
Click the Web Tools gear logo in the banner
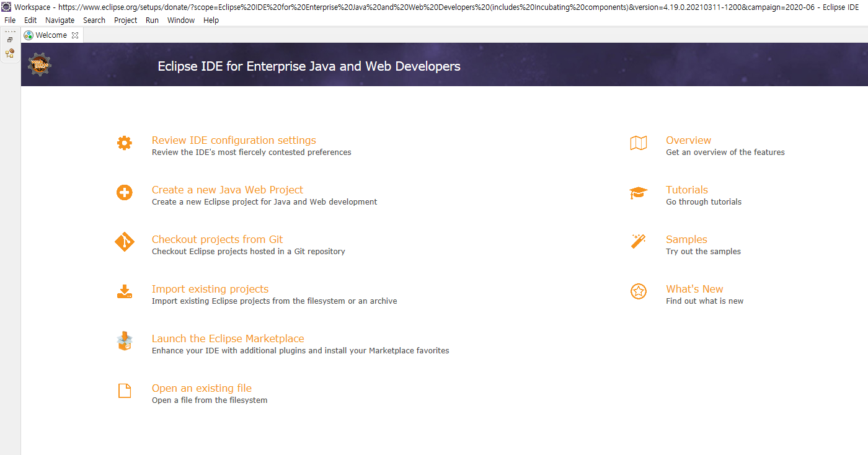coord(40,64)
